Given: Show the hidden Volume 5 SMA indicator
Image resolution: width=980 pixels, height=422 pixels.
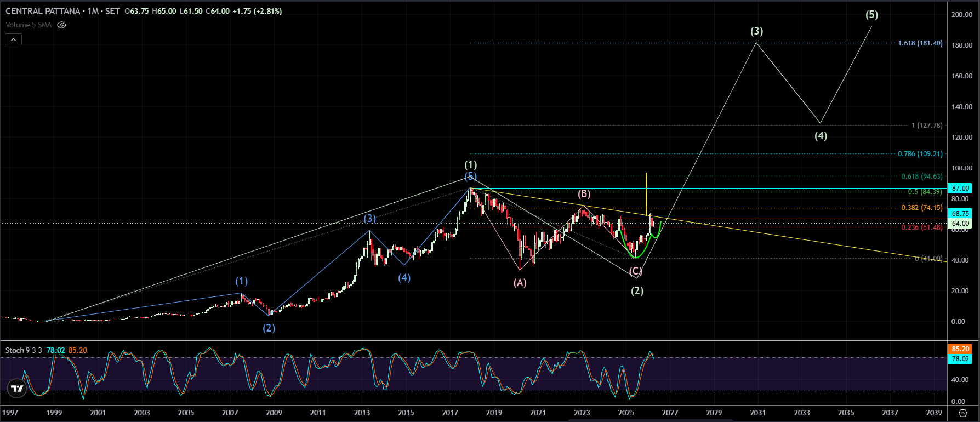Looking at the screenshot, I should pos(62,25).
